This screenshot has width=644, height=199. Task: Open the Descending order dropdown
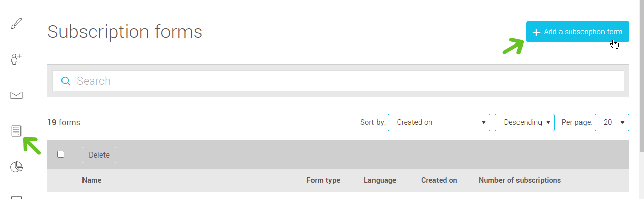coord(525,122)
